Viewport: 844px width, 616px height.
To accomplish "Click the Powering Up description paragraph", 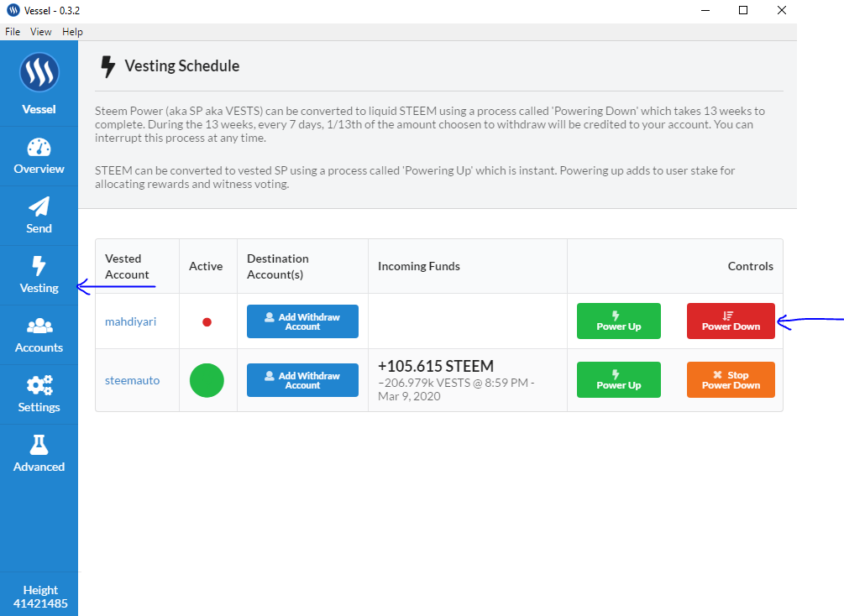I will pos(415,177).
